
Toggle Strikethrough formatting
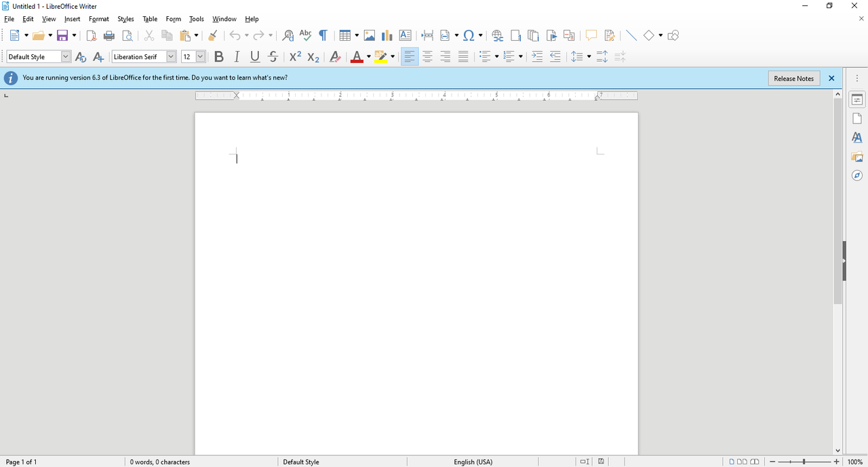[x=273, y=57]
